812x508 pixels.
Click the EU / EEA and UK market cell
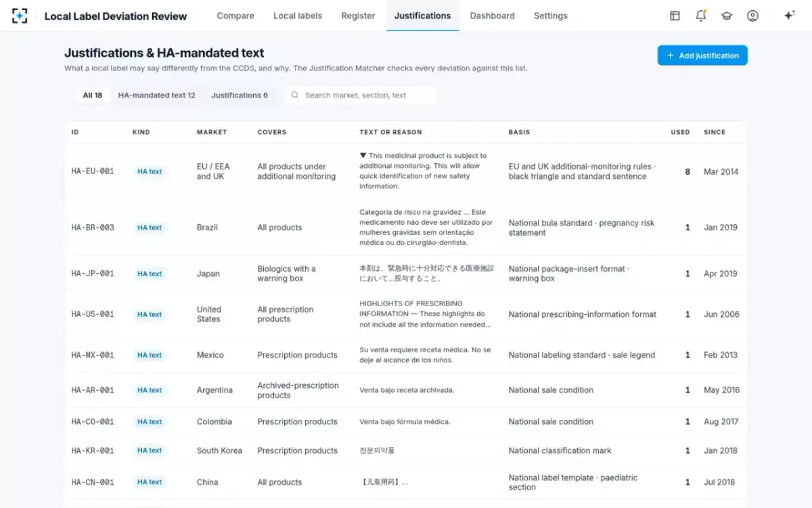(213, 171)
